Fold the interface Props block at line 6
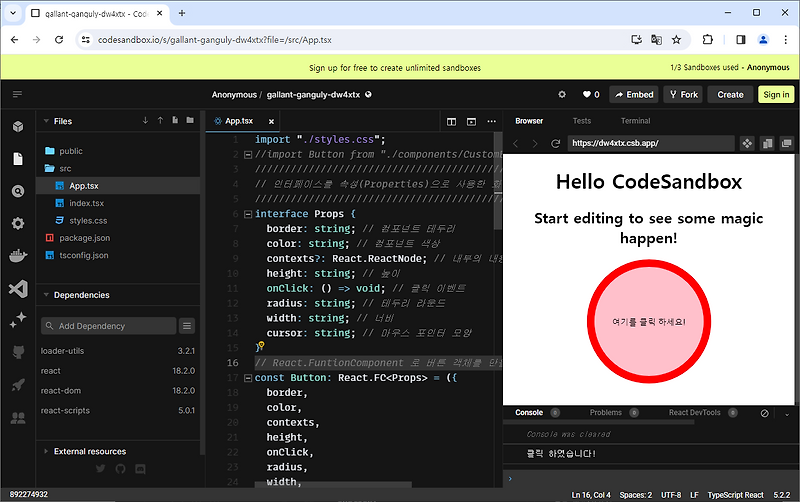 click(248, 214)
